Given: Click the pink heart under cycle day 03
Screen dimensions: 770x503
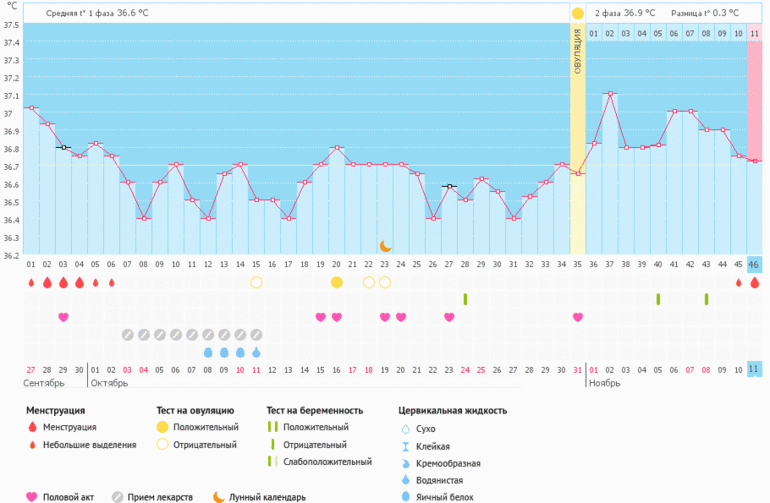Looking at the screenshot, I should [63, 317].
